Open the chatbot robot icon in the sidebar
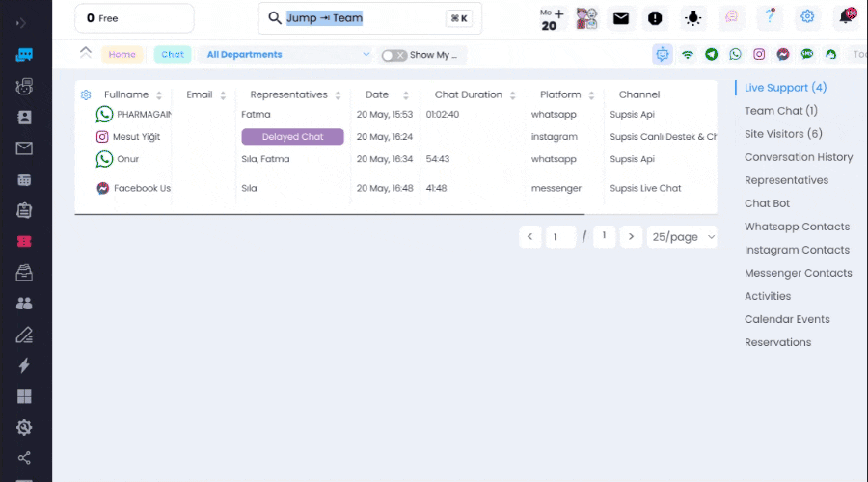The height and width of the screenshot is (482, 868). 24,87
